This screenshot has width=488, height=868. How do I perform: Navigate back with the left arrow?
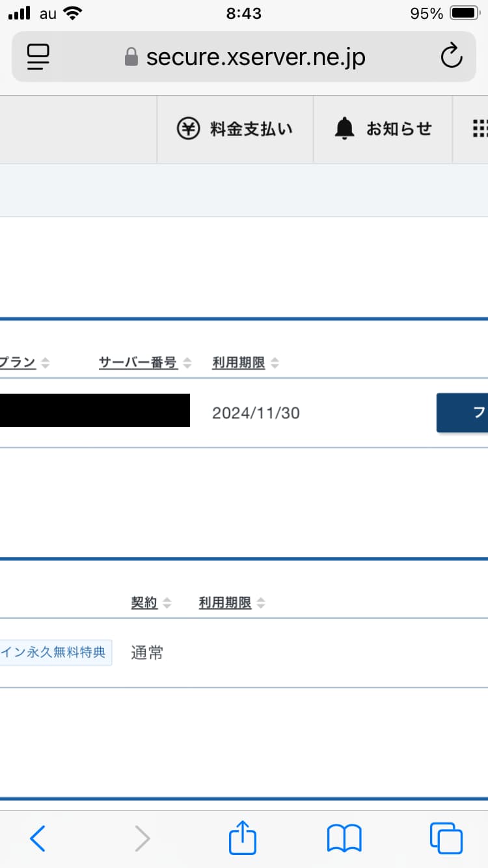[x=37, y=839]
